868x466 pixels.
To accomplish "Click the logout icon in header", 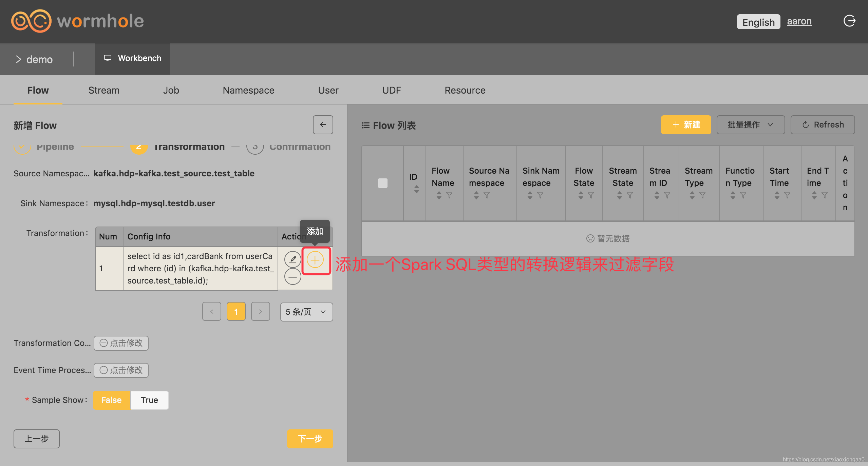I will (x=849, y=21).
